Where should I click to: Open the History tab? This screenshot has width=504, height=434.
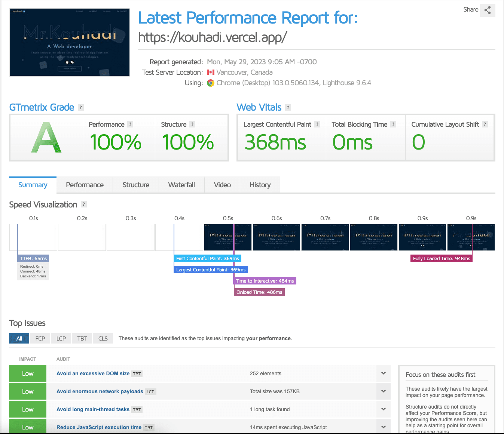point(260,185)
